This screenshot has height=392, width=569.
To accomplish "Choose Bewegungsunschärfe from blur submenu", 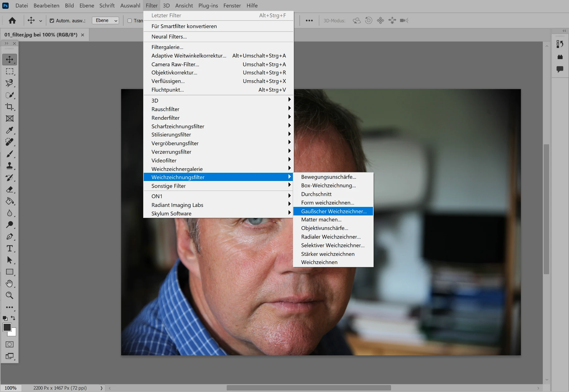I will pos(333,177).
